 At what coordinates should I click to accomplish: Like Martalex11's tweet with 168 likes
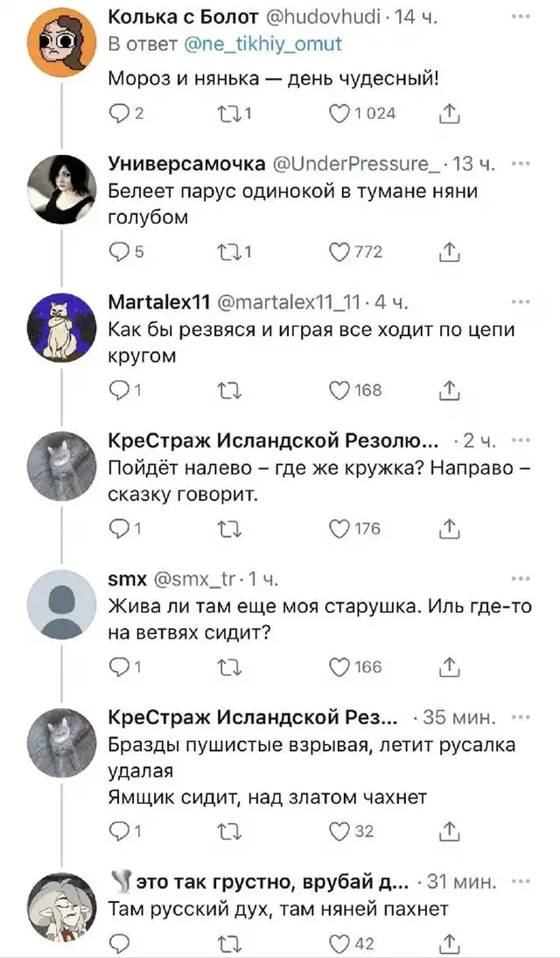336,390
